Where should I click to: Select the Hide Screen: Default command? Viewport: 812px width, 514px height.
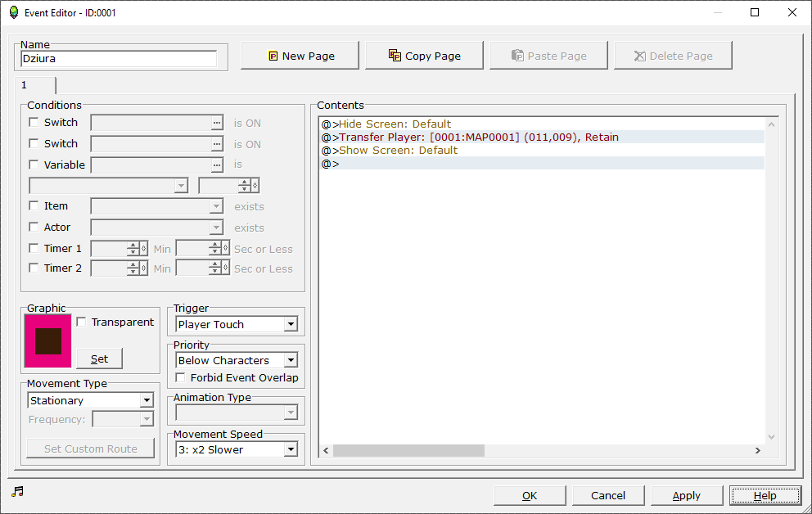542,124
